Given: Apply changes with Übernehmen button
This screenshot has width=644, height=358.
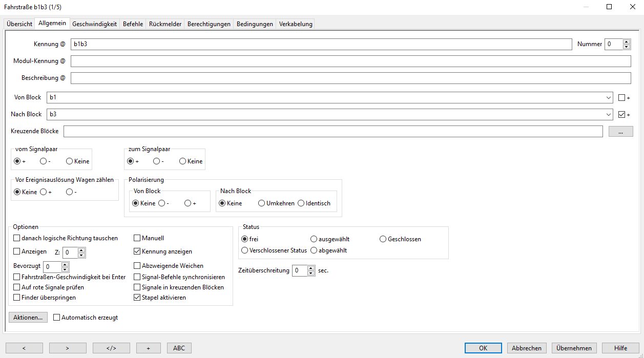Looking at the screenshot, I should pyautogui.click(x=574, y=348).
